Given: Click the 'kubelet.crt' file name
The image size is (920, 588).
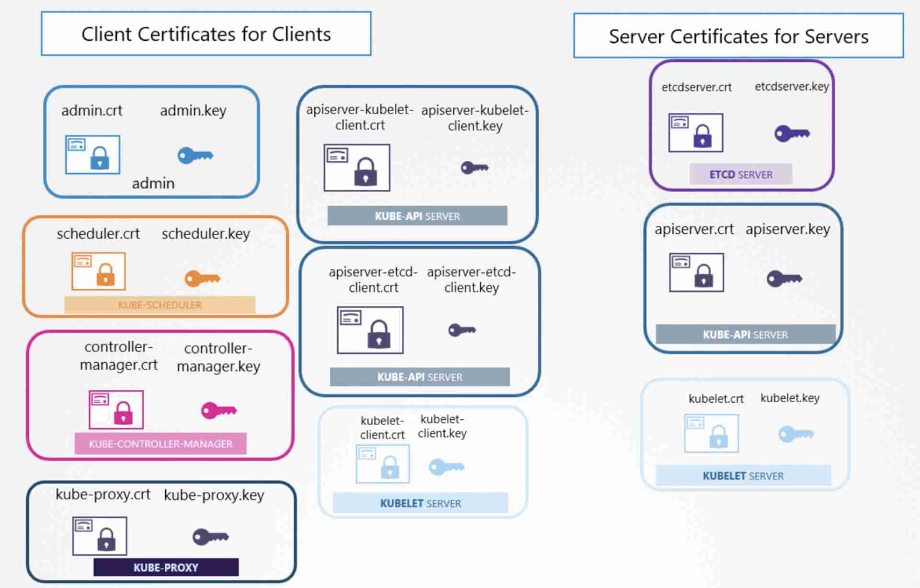Looking at the screenshot, I should (716, 398).
